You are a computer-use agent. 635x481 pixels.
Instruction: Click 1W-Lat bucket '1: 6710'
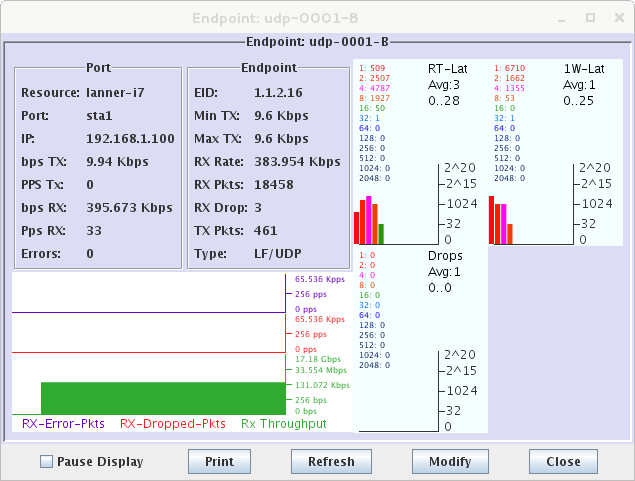pos(509,68)
